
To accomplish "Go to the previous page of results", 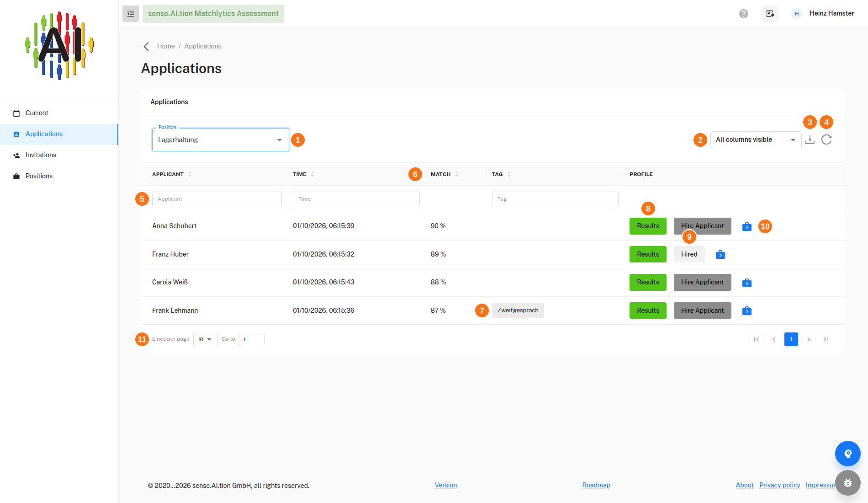I will click(x=774, y=339).
